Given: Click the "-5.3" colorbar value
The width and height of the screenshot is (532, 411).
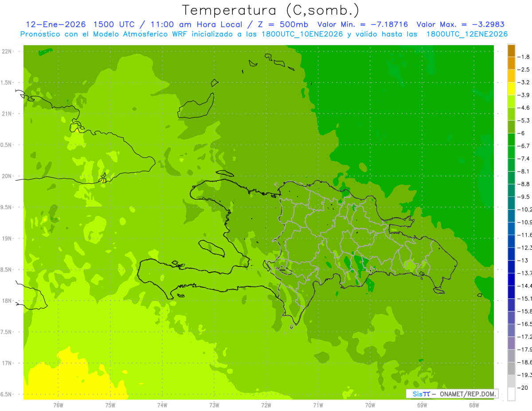Looking at the screenshot, I should coord(524,121).
